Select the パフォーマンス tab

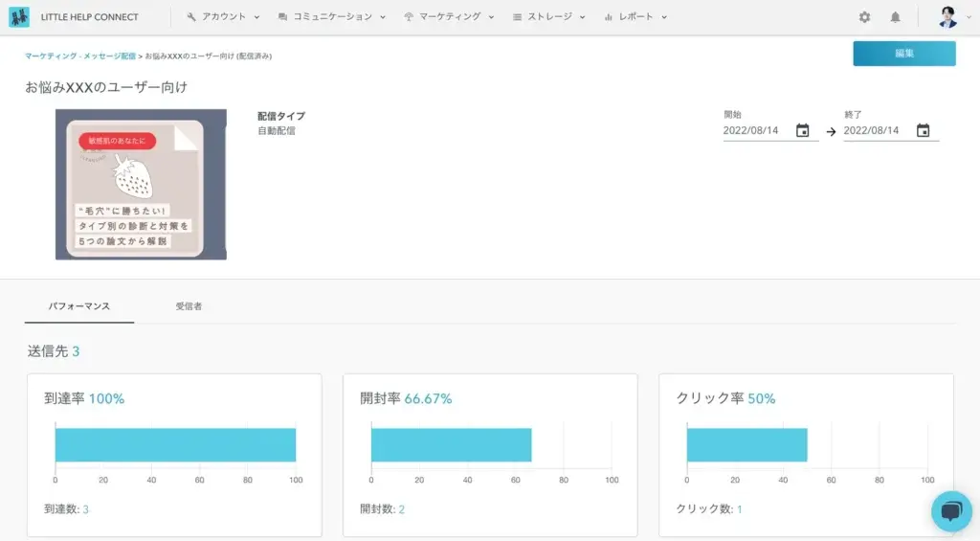pyautogui.click(x=79, y=306)
